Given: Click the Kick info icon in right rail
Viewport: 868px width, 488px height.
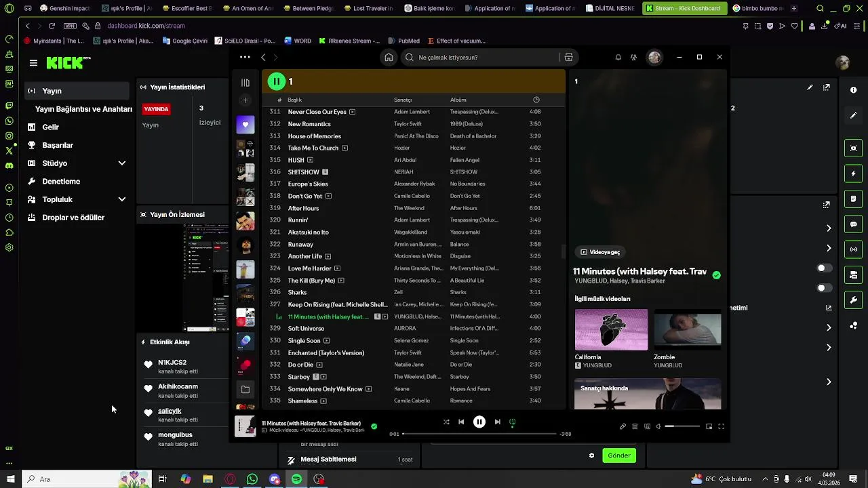Looking at the screenshot, I should tap(853, 90).
